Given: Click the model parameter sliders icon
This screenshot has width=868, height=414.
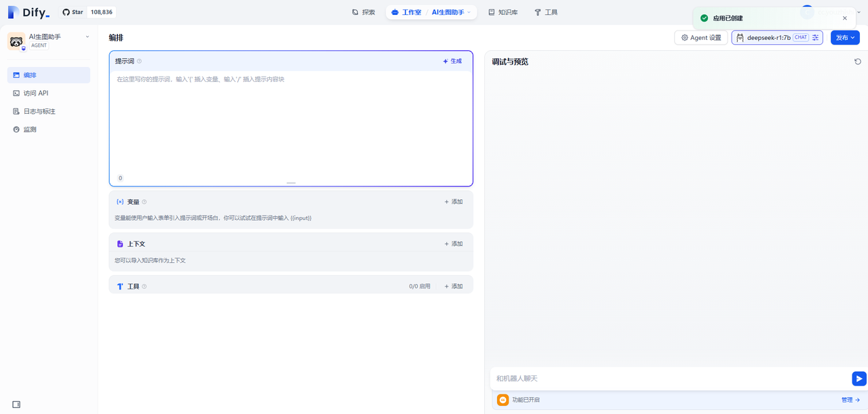Looking at the screenshot, I should 815,38.
